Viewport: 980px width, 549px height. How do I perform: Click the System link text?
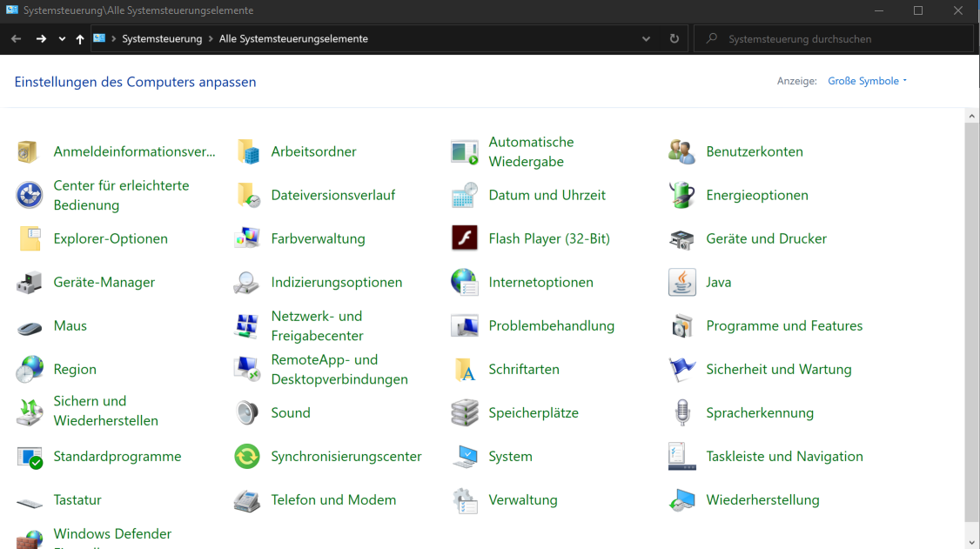pyautogui.click(x=510, y=457)
